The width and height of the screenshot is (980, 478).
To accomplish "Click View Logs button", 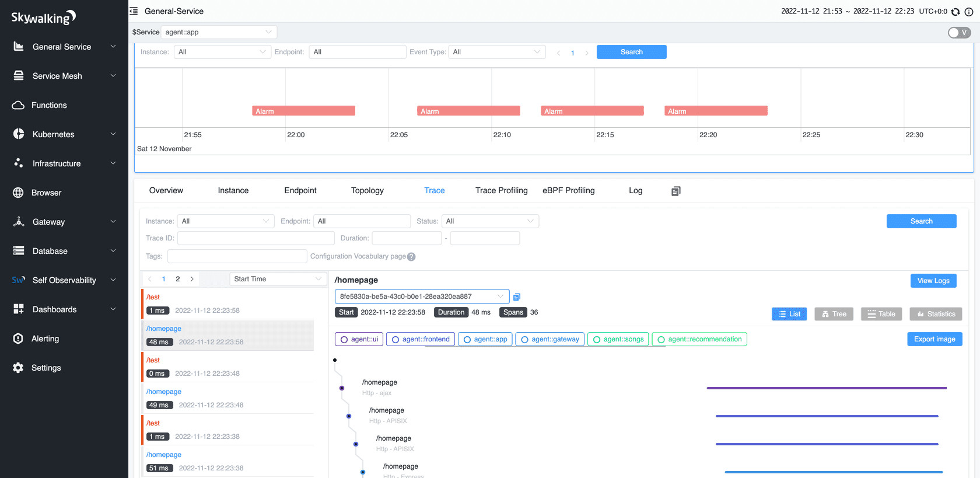I will pyautogui.click(x=933, y=281).
